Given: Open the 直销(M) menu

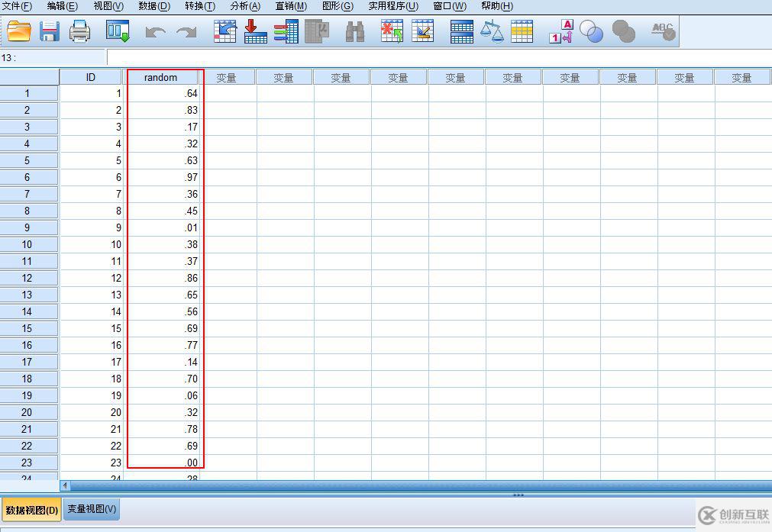Looking at the screenshot, I should (291, 6).
